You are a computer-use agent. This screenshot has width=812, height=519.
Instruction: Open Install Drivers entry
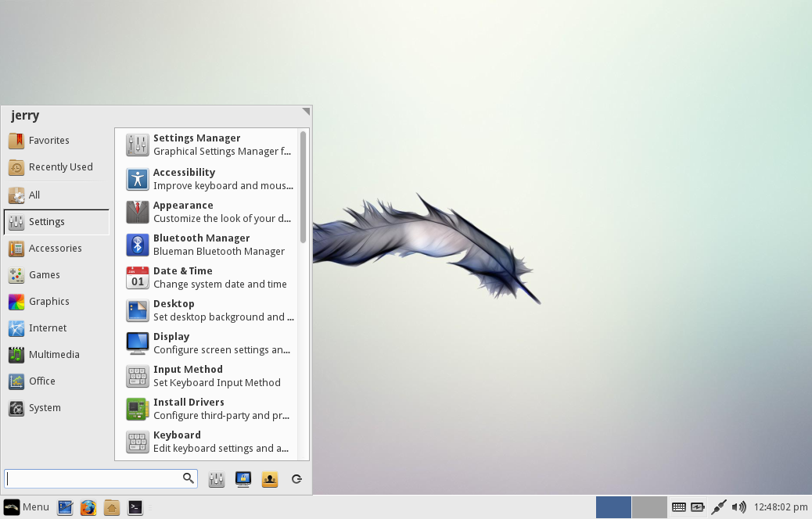(x=209, y=409)
